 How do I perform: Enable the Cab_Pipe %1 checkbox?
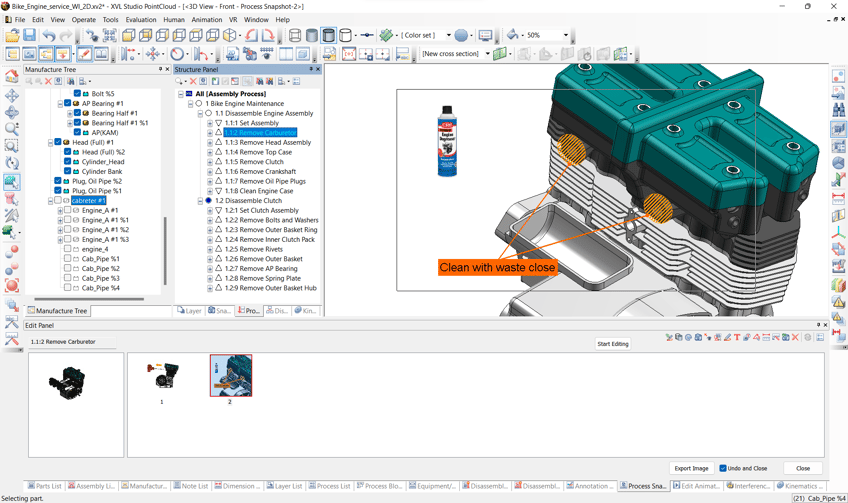click(x=68, y=259)
